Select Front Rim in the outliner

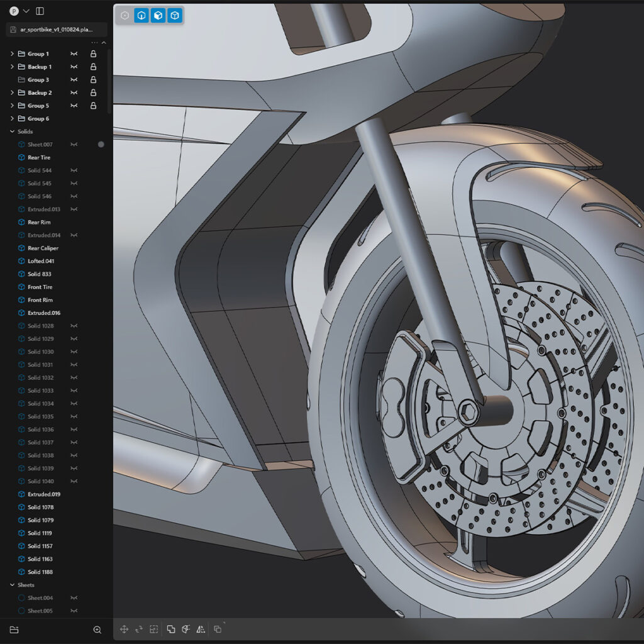pyautogui.click(x=40, y=300)
